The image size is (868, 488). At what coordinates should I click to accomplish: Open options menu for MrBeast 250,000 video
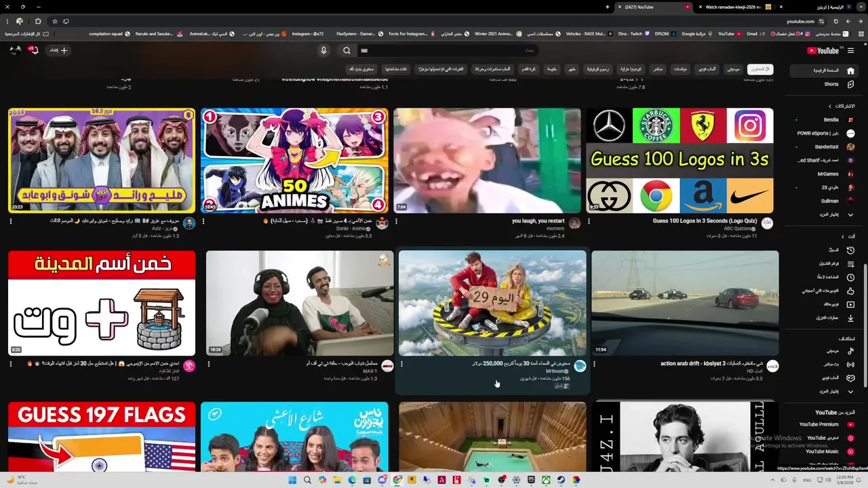tap(401, 364)
